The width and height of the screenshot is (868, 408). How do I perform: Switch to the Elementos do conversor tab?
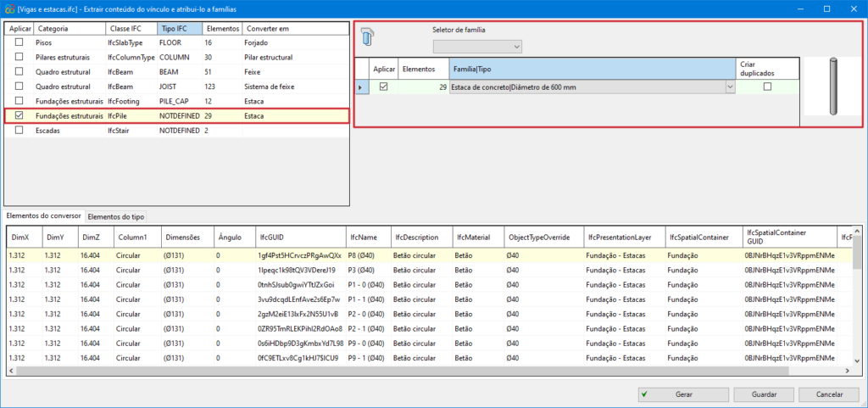click(44, 215)
